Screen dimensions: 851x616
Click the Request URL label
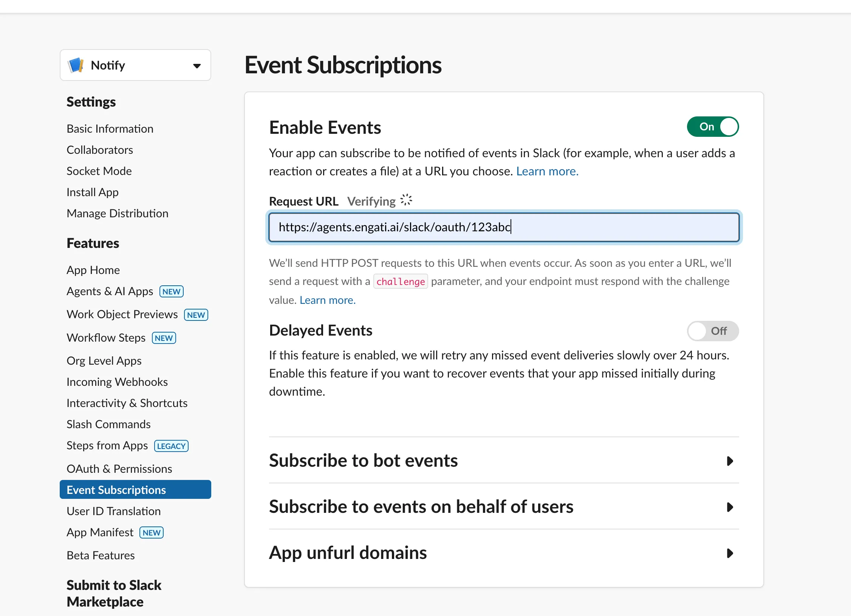pyautogui.click(x=304, y=201)
